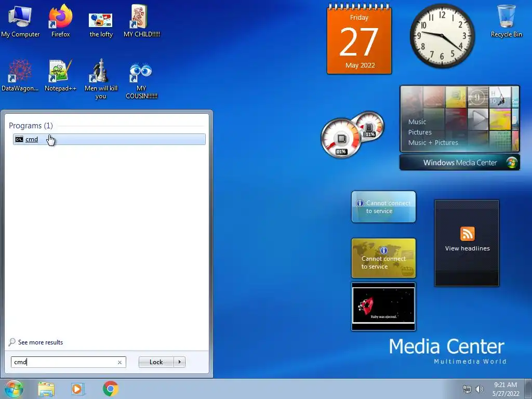Screen dimensions: 532x399
Task: Select 'Men will kill you' chess shortcut
Action: click(101, 79)
